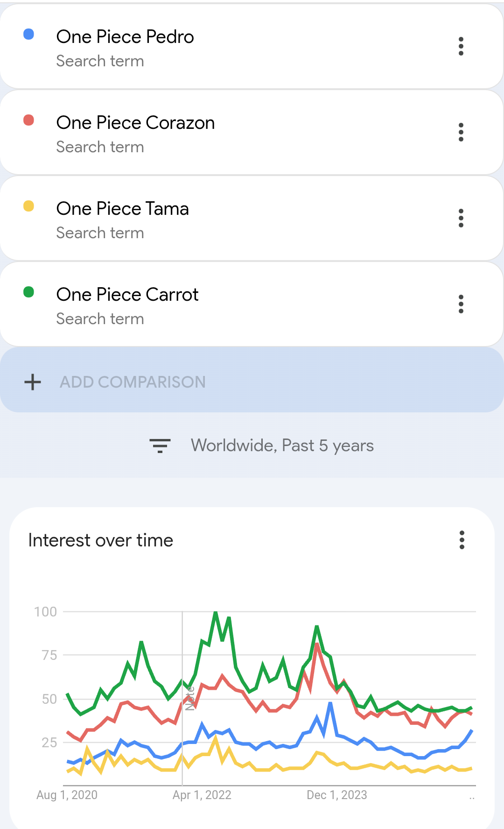Open options menu for One Piece Tama
The height and width of the screenshot is (829, 504).
click(x=461, y=218)
